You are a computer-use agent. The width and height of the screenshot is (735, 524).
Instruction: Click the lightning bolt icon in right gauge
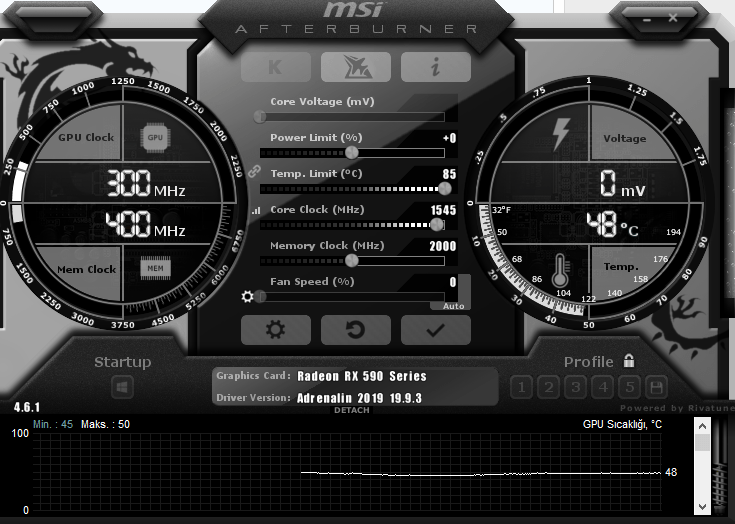(x=561, y=135)
